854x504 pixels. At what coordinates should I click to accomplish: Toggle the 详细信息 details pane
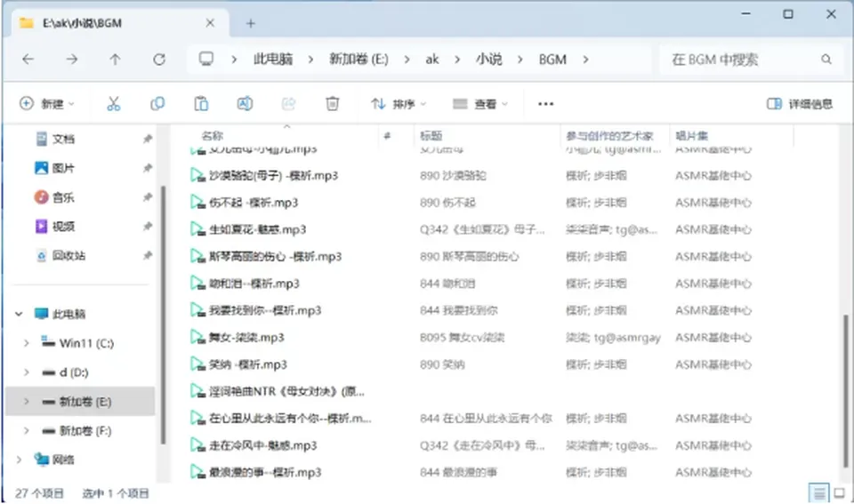(x=800, y=103)
